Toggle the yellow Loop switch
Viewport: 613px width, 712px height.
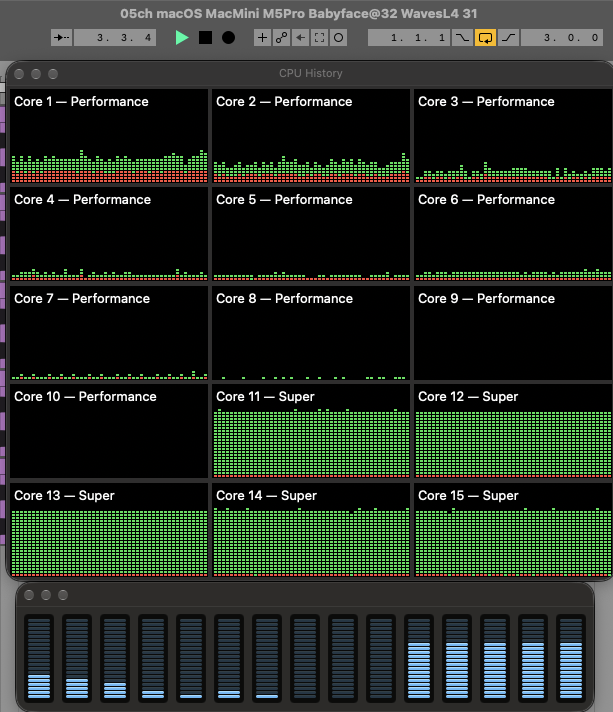485,38
